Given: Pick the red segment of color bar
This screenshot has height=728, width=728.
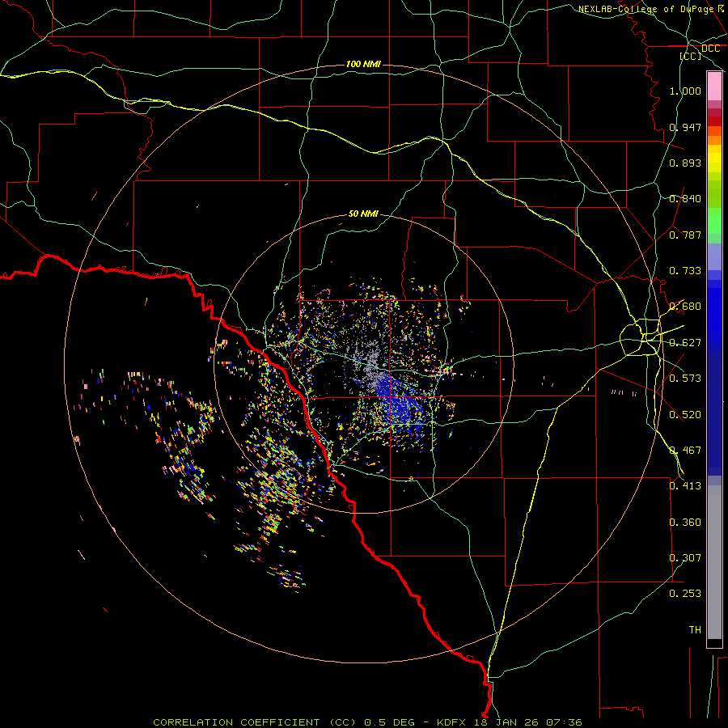Looking at the screenshot, I should click(x=714, y=121).
